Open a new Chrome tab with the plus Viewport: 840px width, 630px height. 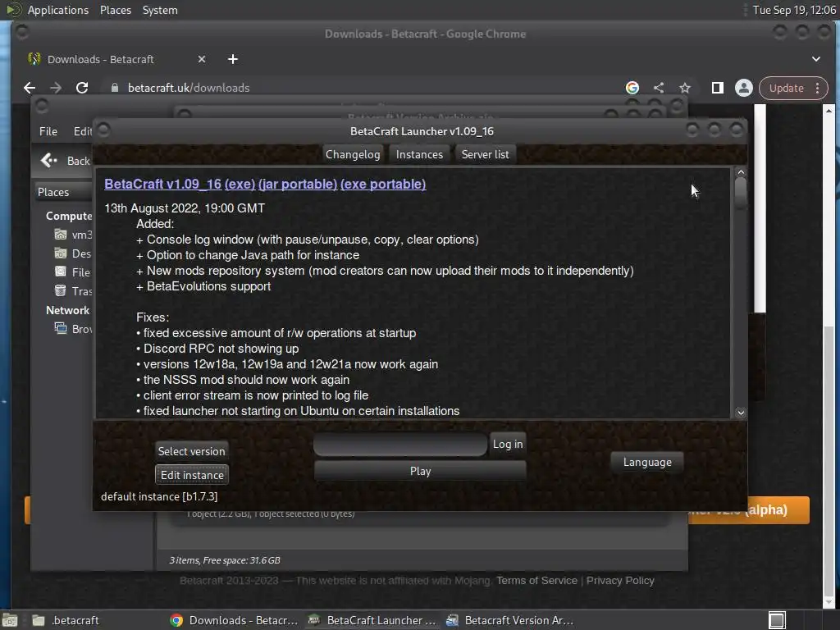[x=232, y=59]
